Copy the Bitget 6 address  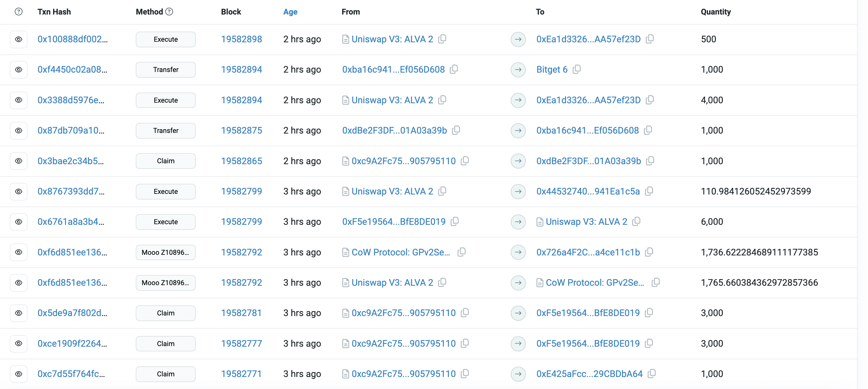(577, 69)
